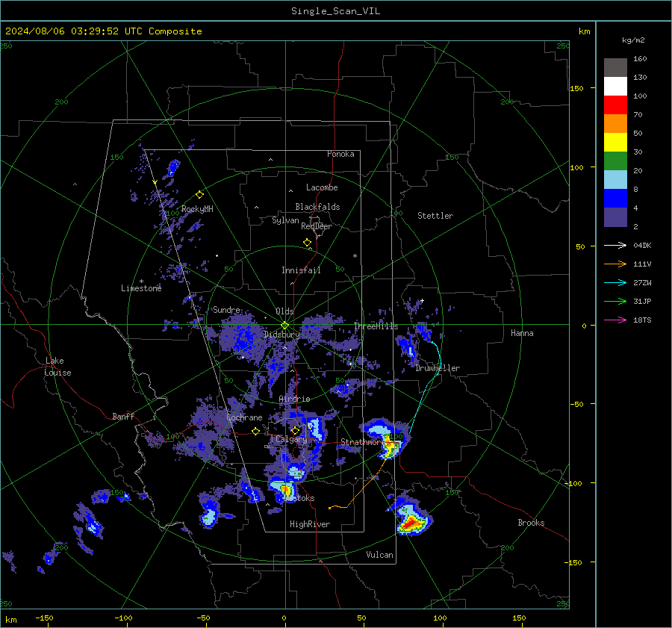Click the RockyMH label
672x628 pixels.
pyautogui.click(x=197, y=209)
